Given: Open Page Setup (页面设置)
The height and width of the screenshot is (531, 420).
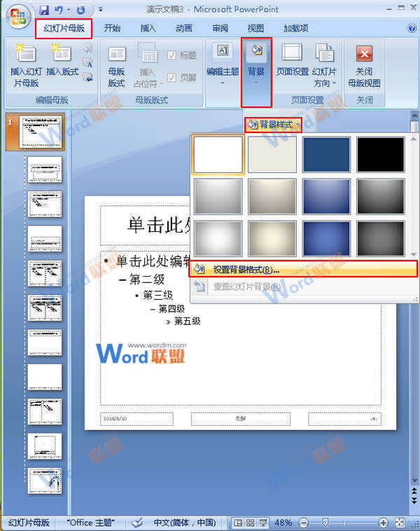Looking at the screenshot, I should (x=293, y=60).
